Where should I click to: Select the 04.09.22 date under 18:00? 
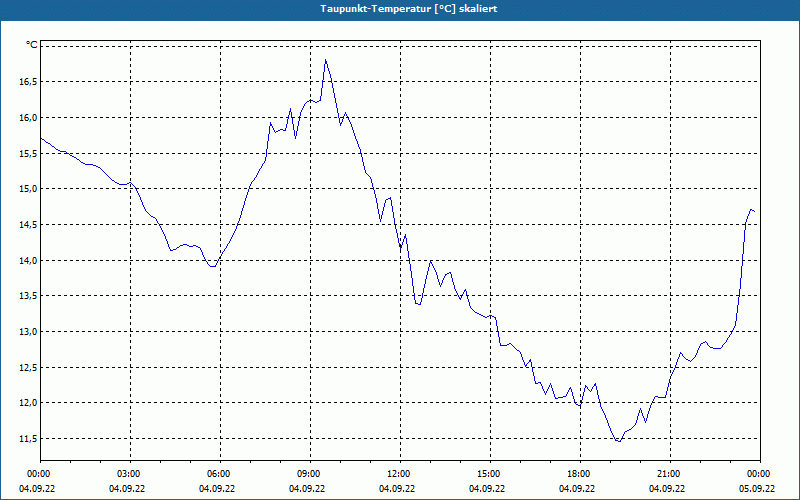pos(577,489)
